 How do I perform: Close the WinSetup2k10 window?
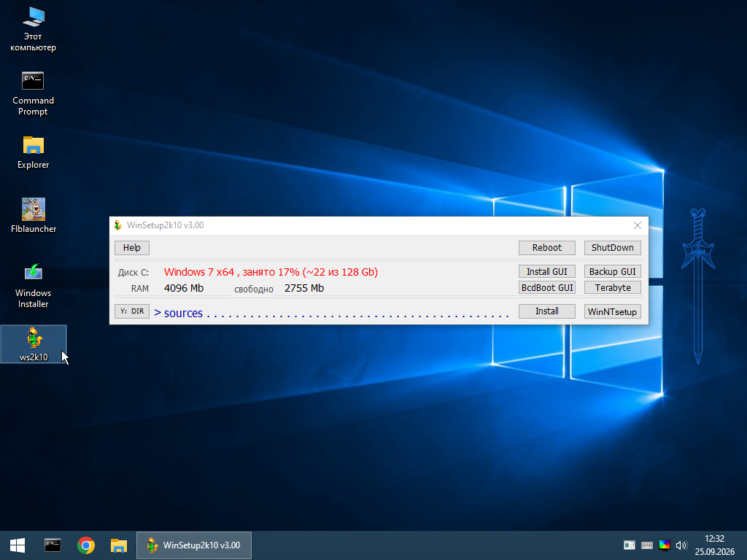[x=638, y=225]
